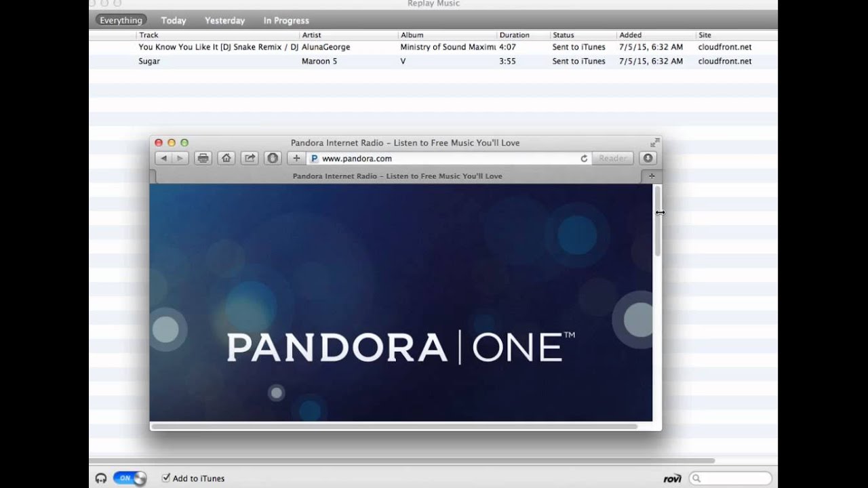Switch to the Today tab
Viewport: 868px width, 488px height.
click(174, 20)
